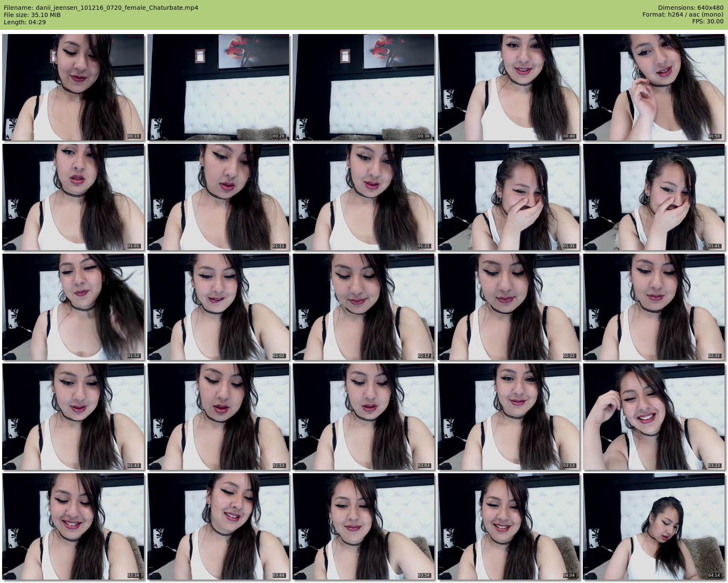Click the frame labeled 02:02

218,307
